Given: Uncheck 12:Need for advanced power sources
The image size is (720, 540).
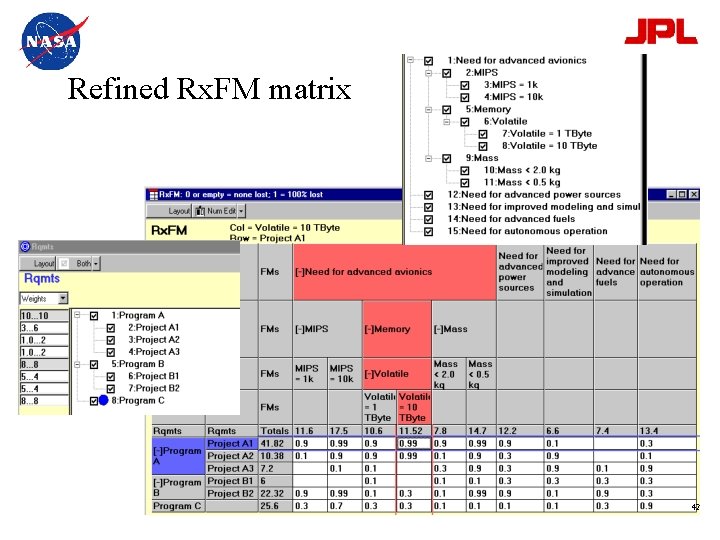Looking at the screenshot, I should point(428,195).
